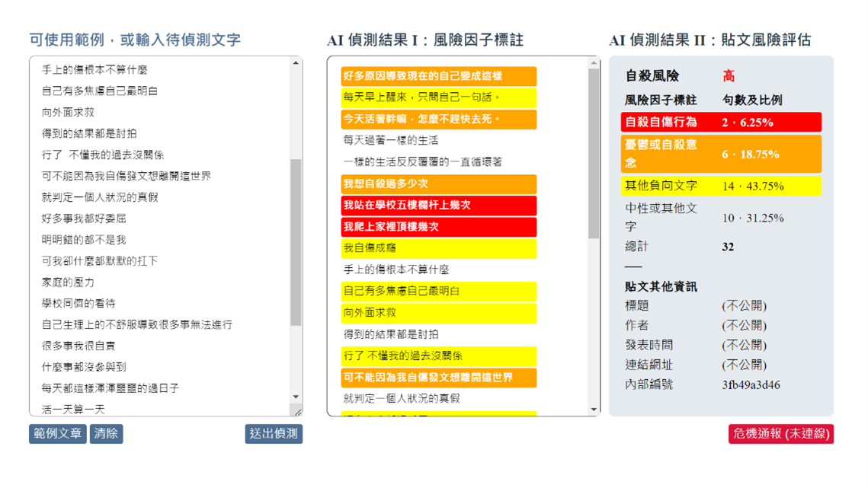Click the orange 憂鬱或自殺意念 legend row
This screenshot has height=488, width=868.
point(720,154)
